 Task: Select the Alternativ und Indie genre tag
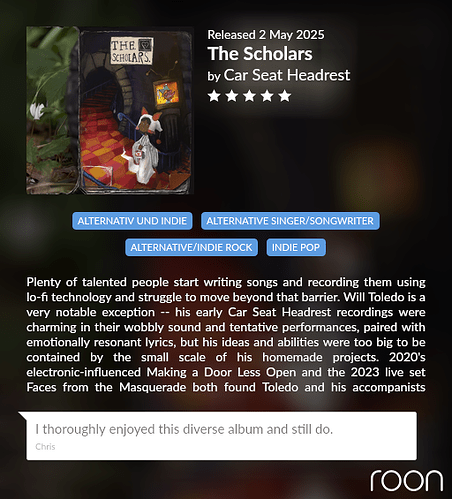tap(132, 221)
